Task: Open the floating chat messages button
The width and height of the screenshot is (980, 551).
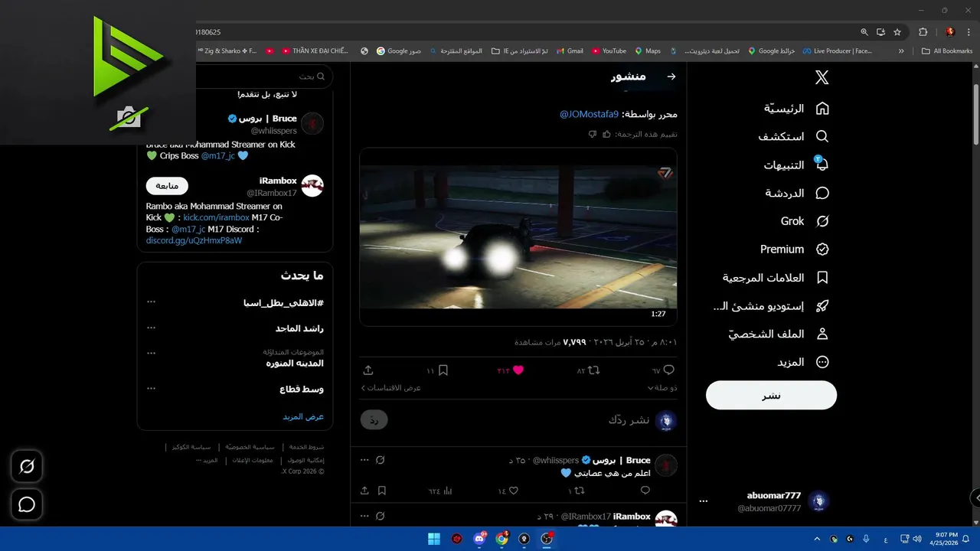Action: 27,504
